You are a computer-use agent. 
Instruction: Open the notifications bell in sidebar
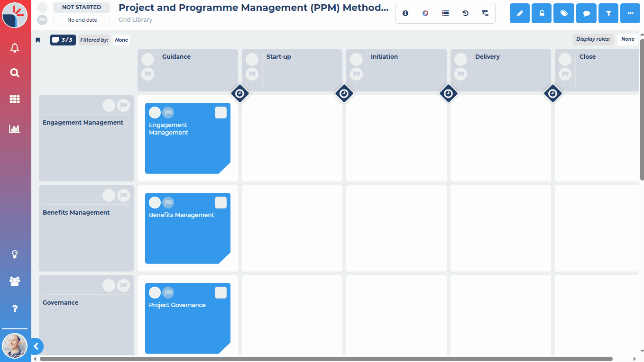point(15,48)
